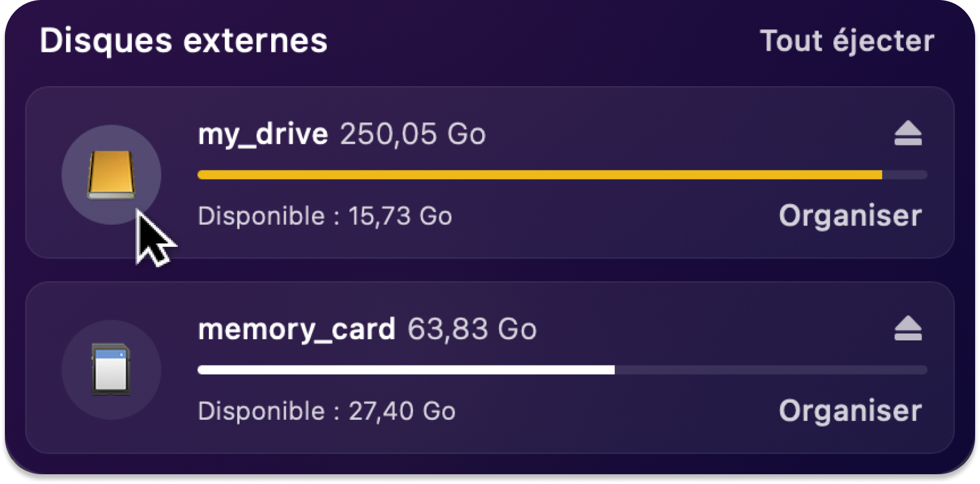Click the Disponible : 15,73 Go text

pos(325,216)
